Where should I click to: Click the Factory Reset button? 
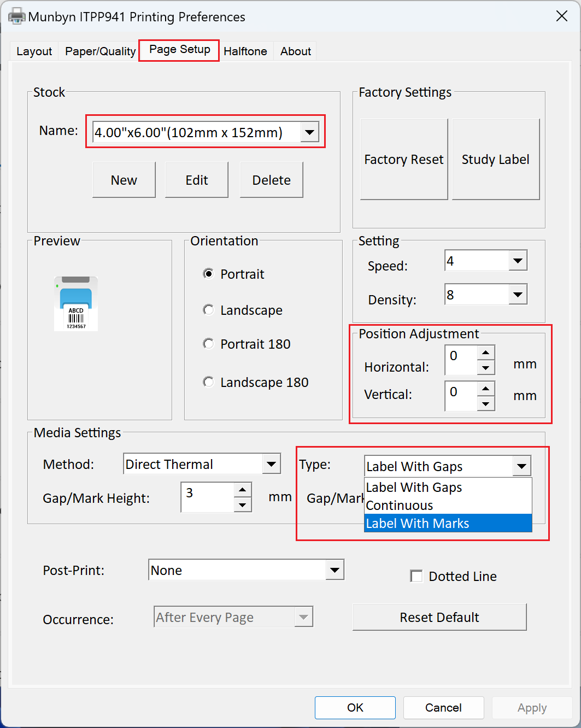coord(404,160)
